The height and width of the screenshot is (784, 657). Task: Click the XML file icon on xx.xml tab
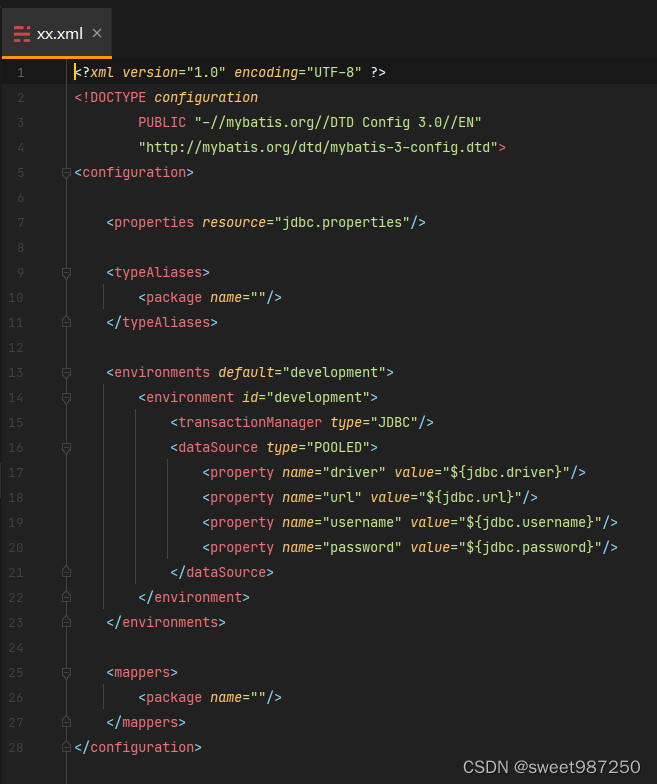coord(22,34)
